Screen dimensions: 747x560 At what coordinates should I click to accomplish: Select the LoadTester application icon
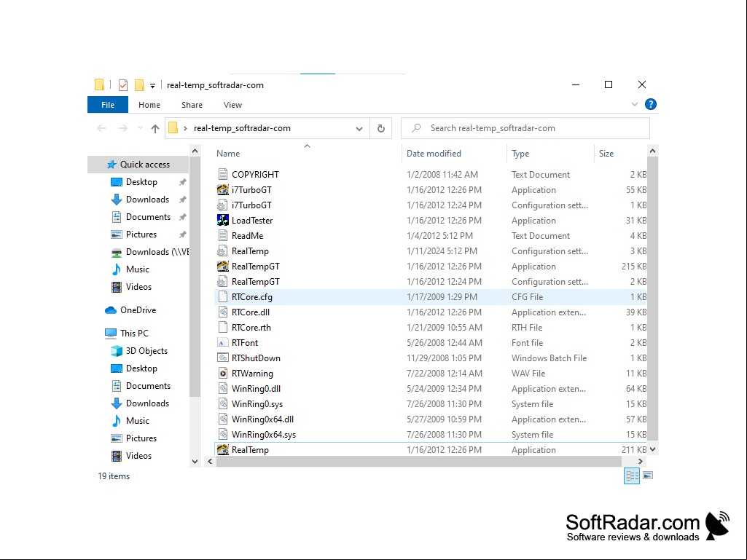click(x=222, y=220)
